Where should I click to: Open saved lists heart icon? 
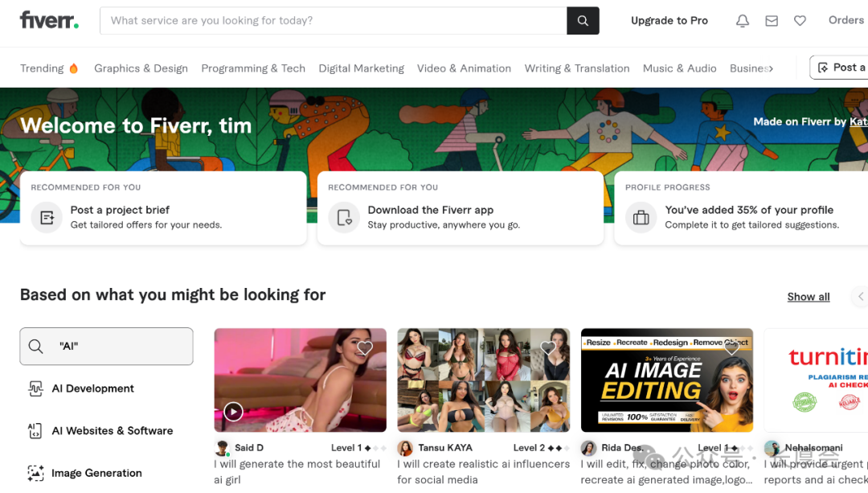pos(800,20)
